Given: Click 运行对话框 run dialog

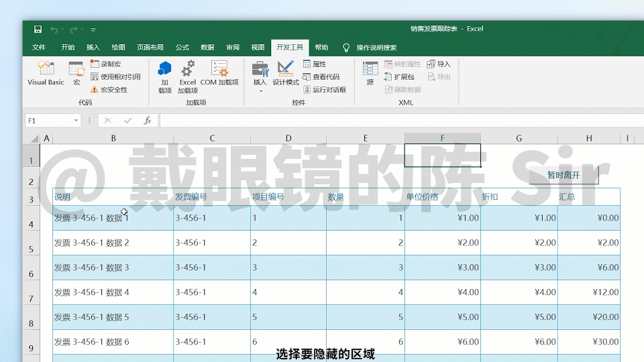Looking at the screenshot, I should click(x=325, y=89).
